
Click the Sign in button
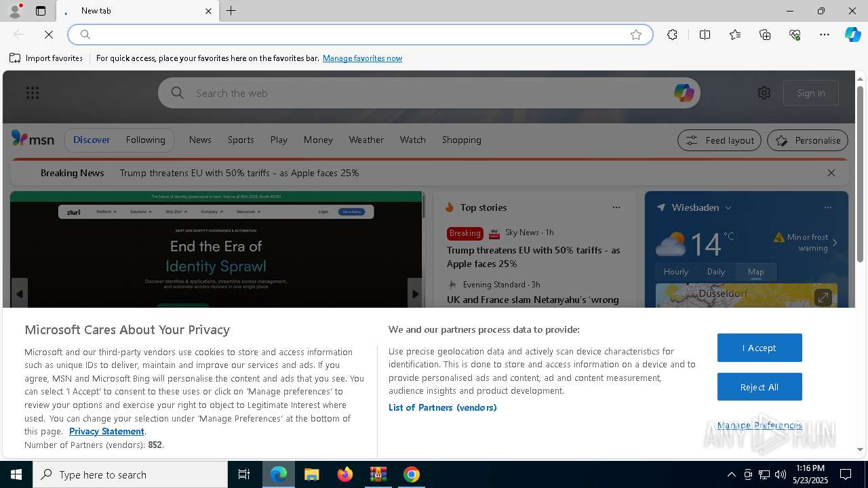click(811, 93)
